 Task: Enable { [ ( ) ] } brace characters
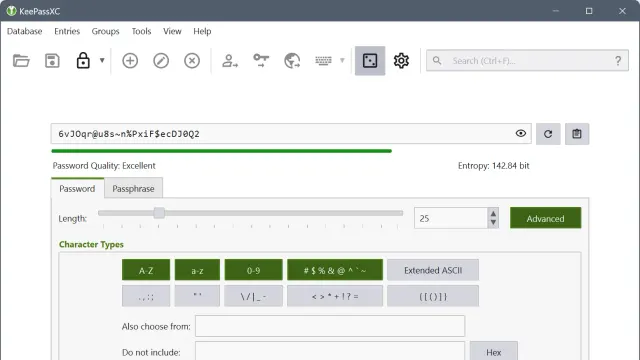point(433,296)
